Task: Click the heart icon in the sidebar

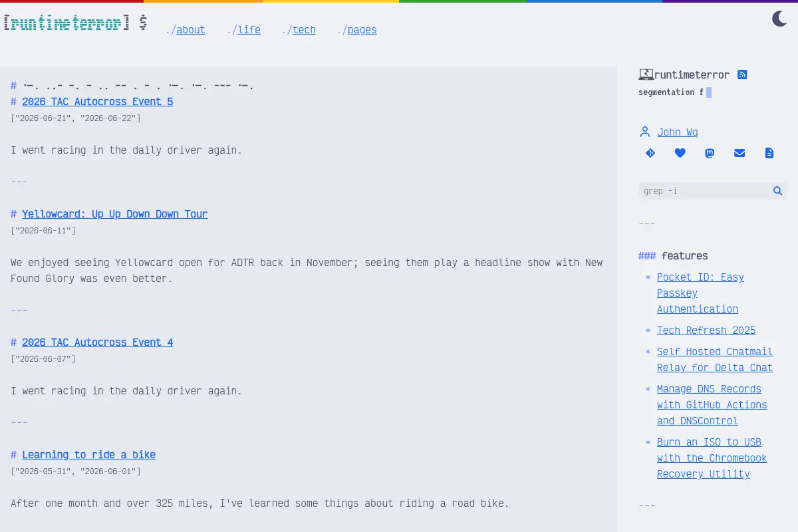Action: point(680,153)
